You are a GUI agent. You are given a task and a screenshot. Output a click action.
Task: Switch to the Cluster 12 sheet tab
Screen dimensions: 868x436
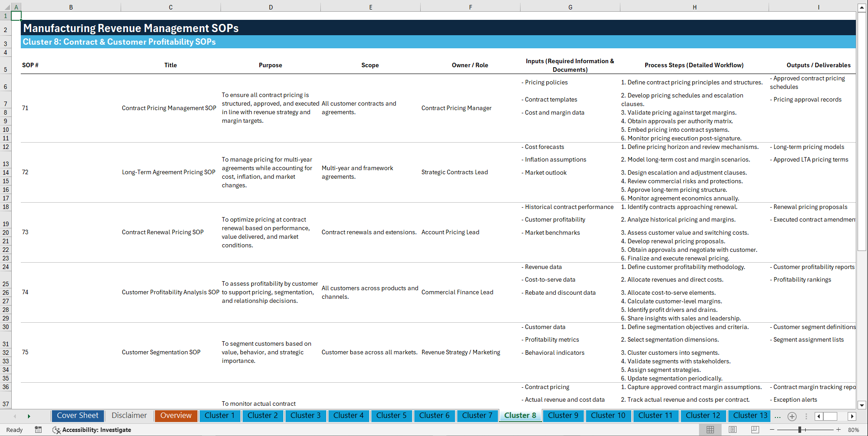click(x=703, y=416)
